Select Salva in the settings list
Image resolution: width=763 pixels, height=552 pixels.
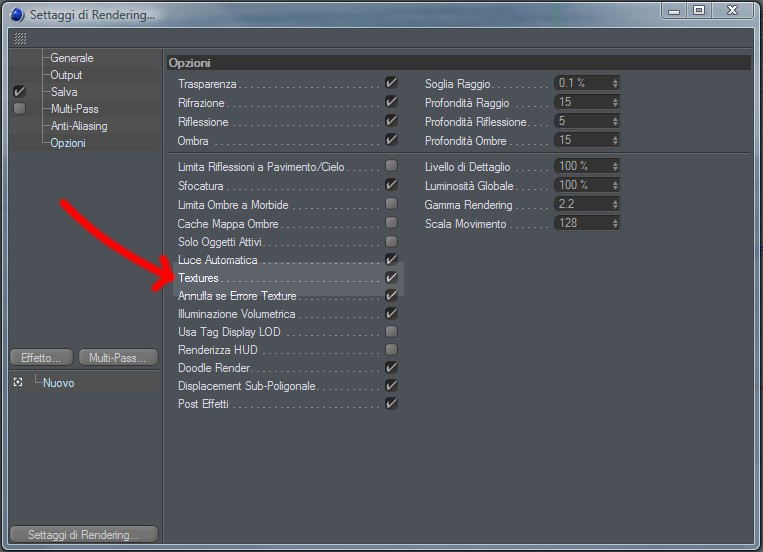point(64,92)
